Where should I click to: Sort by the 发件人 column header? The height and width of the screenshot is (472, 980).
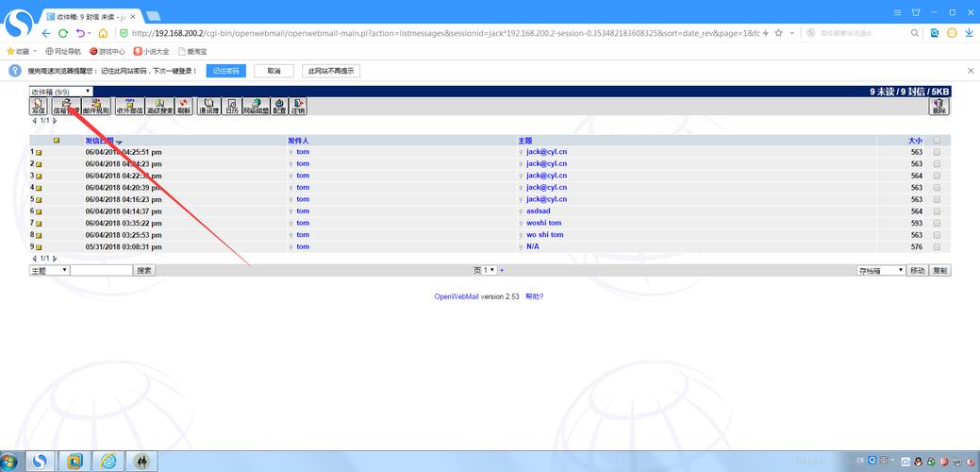(298, 141)
